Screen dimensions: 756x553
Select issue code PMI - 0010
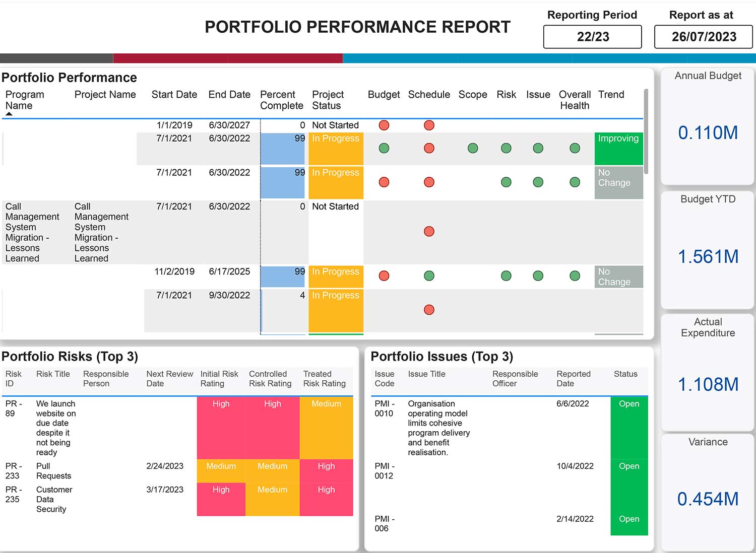tap(385, 408)
